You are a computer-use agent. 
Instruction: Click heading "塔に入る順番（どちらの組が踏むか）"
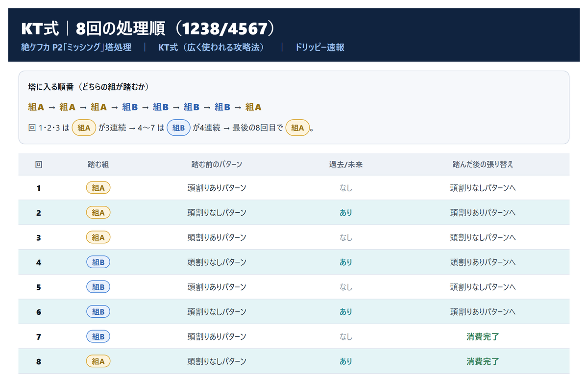coord(89,87)
